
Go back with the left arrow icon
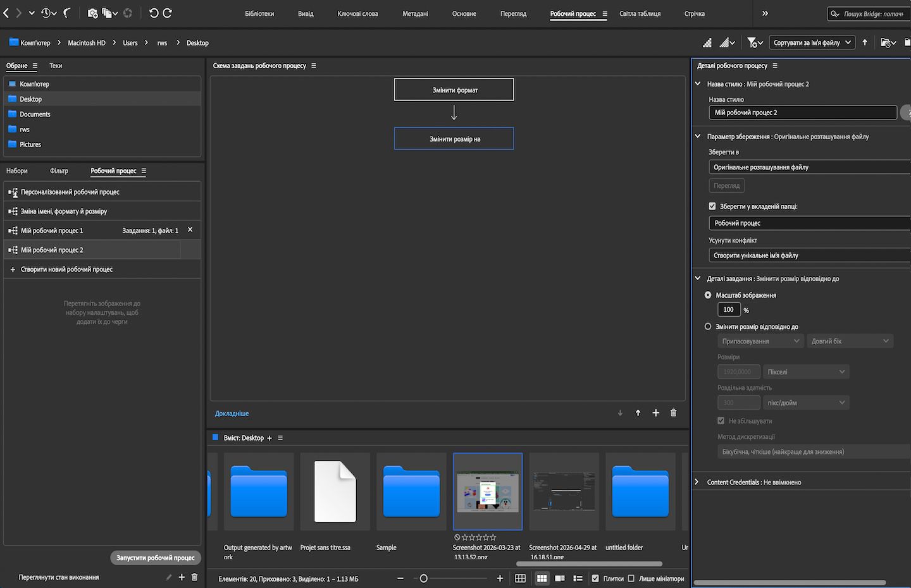(x=6, y=13)
